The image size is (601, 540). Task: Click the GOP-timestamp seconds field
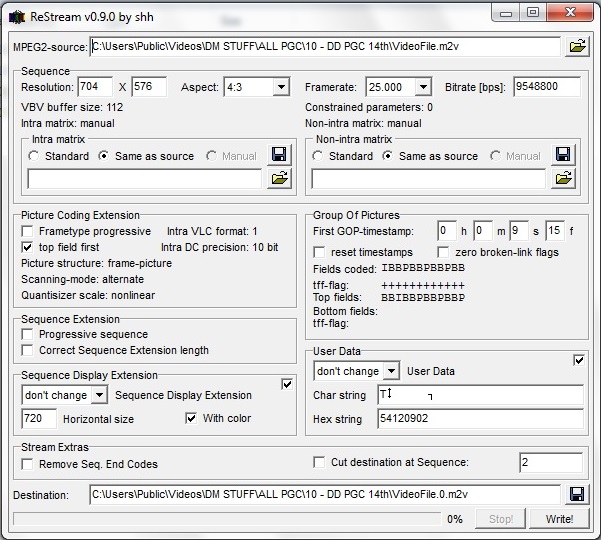click(519, 231)
